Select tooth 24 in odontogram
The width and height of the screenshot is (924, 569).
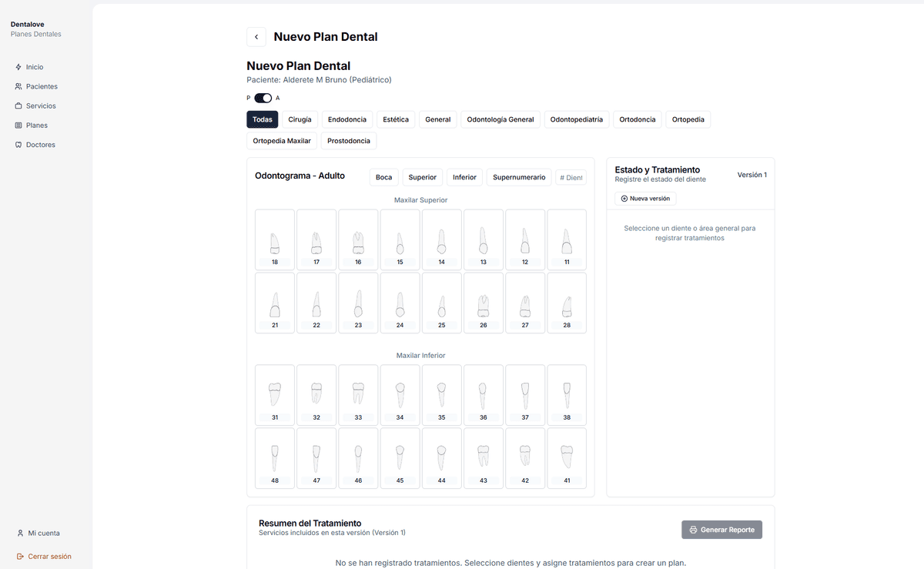[x=400, y=303]
